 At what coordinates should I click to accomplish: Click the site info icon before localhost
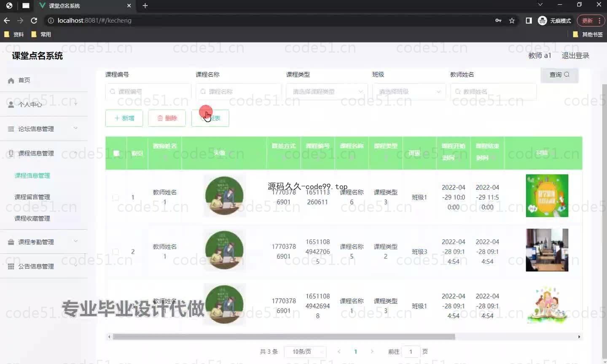(x=51, y=20)
